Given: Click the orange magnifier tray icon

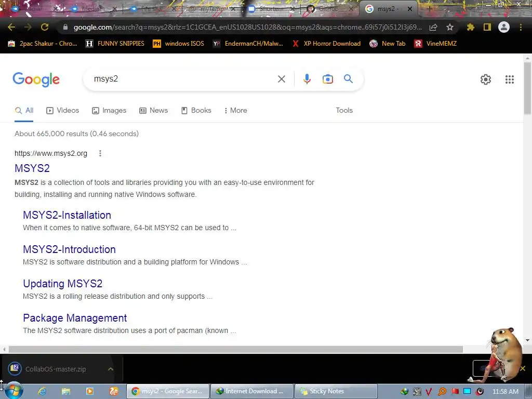Looking at the screenshot, I should (442, 392).
